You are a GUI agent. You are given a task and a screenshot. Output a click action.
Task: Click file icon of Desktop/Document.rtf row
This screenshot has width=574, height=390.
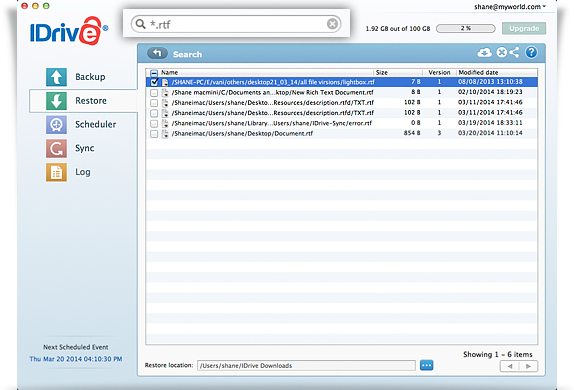click(x=165, y=134)
